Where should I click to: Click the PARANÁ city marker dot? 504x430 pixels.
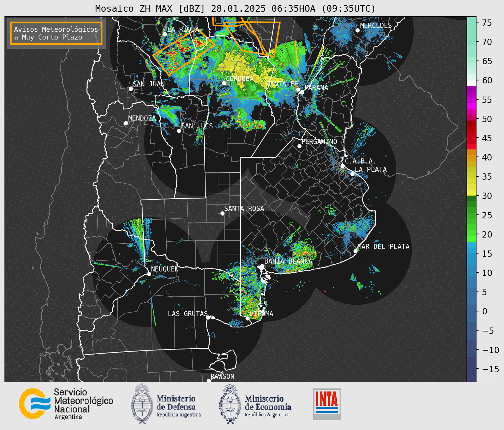click(302, 92)
